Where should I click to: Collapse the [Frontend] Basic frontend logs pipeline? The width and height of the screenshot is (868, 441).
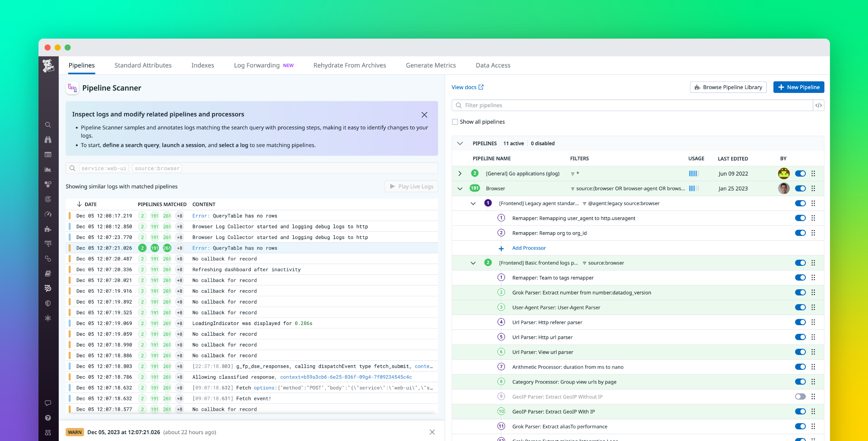[x=474, y=263]
